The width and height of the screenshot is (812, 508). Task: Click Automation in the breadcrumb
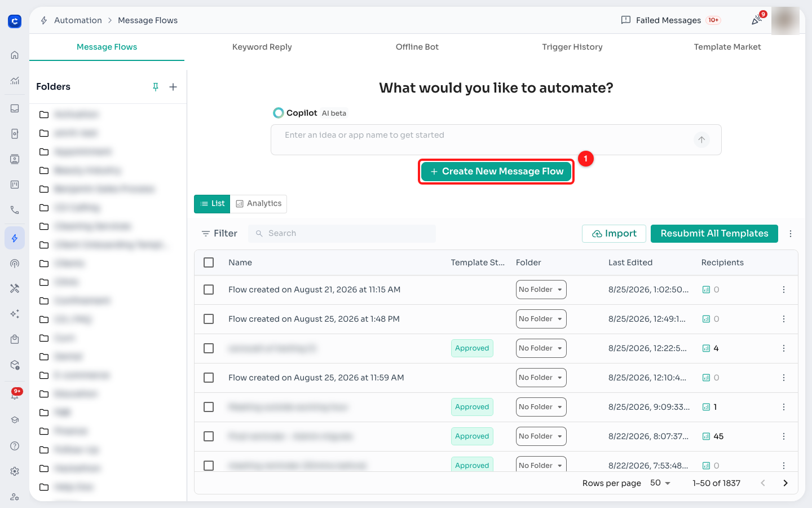78,20
